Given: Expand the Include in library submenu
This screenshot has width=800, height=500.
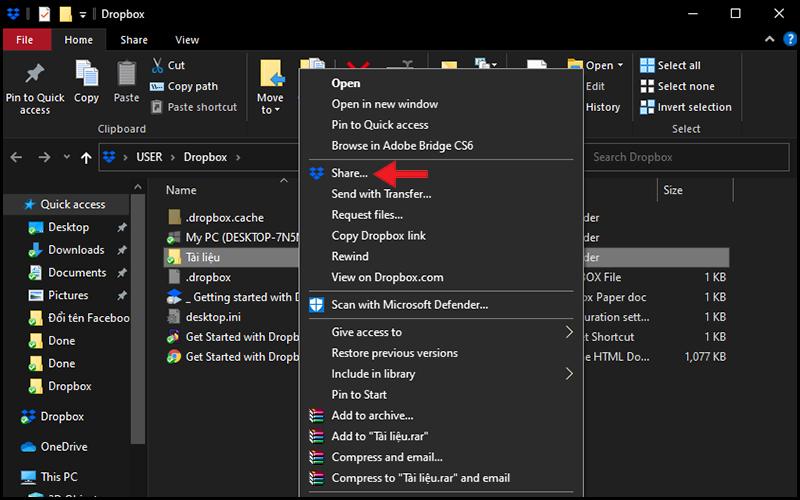Looking at the screenshot, I should coord(441,374).
